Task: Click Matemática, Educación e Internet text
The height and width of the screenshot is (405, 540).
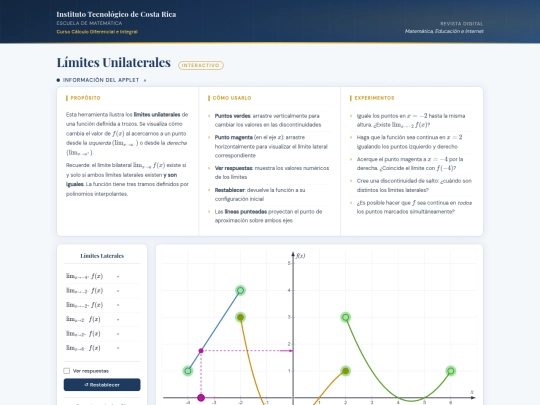Action: tap(444, 31)
